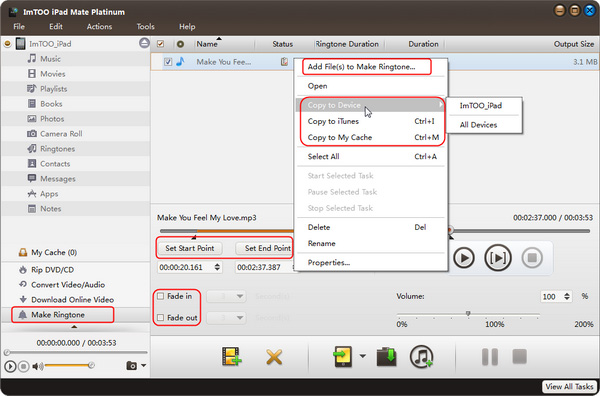This screenshot has height=396, width=600.
Task: Uncheck the Make You Fee... file checkbox
Action: [168, 62]
